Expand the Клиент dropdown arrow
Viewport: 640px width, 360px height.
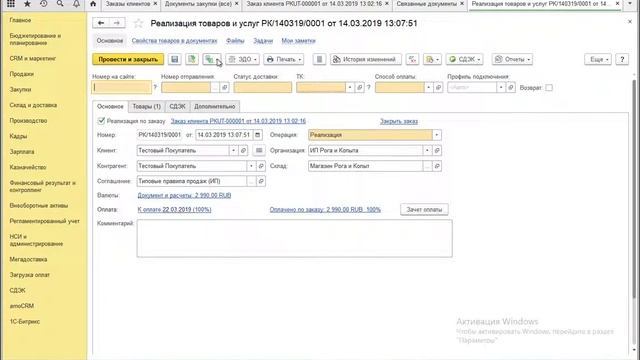point(233,151)
